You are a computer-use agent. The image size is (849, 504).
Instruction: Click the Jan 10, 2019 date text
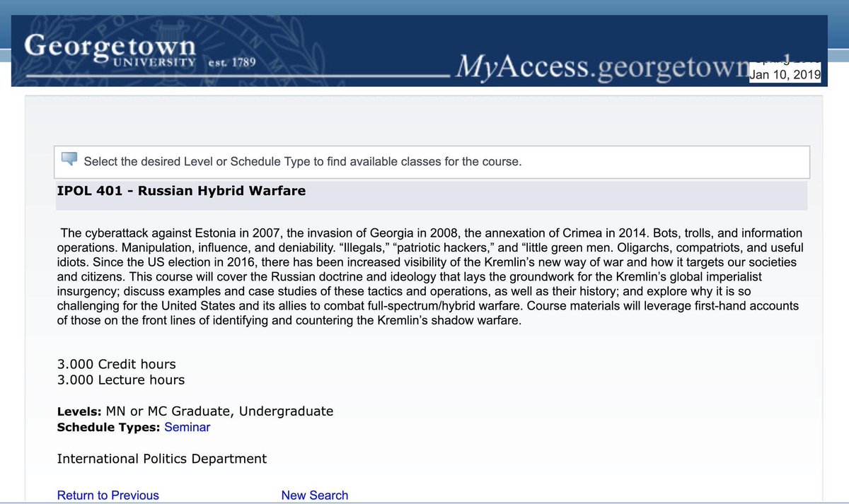784,74
